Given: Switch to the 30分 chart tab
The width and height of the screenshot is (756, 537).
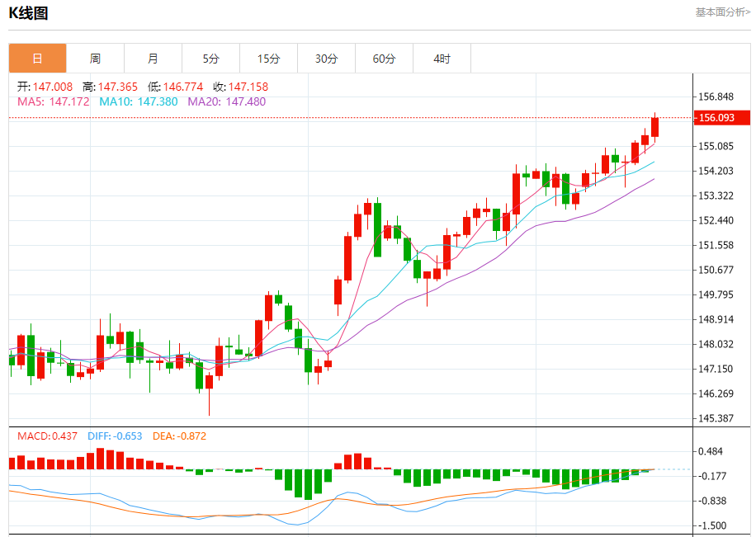Looking at the screenshot, I should tap(326, 59).
